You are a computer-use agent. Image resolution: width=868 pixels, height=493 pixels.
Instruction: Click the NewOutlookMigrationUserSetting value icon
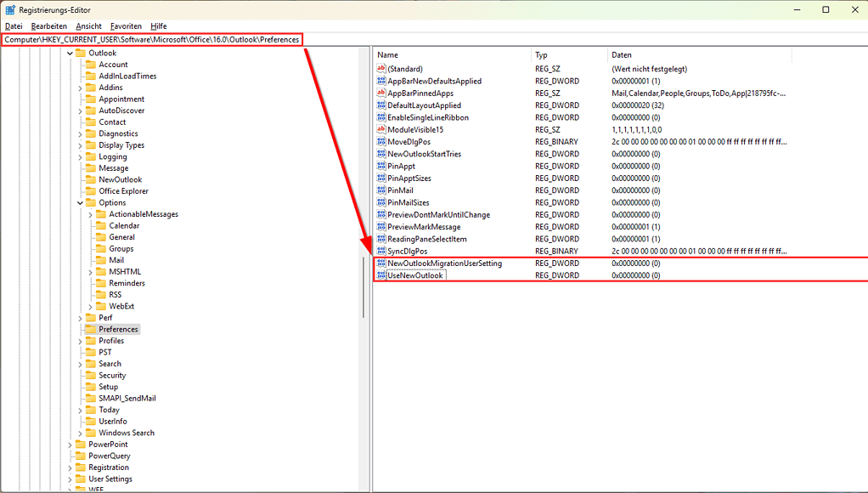381,263
